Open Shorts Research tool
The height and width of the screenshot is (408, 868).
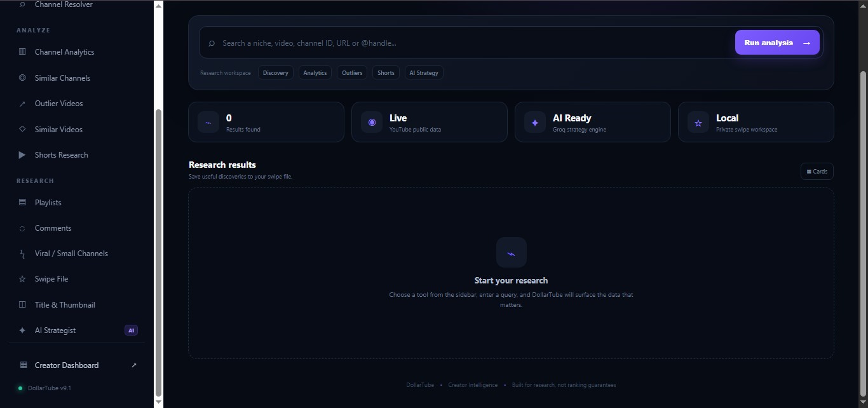pyautogui.click(x=77, y=155)
